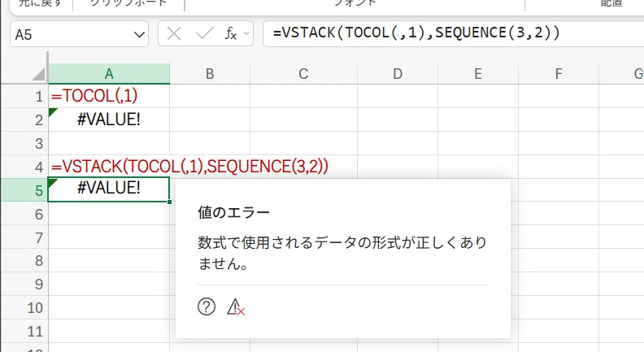The width and height of the screenshot is (644, 352).
Task: Select row 6 header
Action: pyautogui.click(x=24, y=214)
